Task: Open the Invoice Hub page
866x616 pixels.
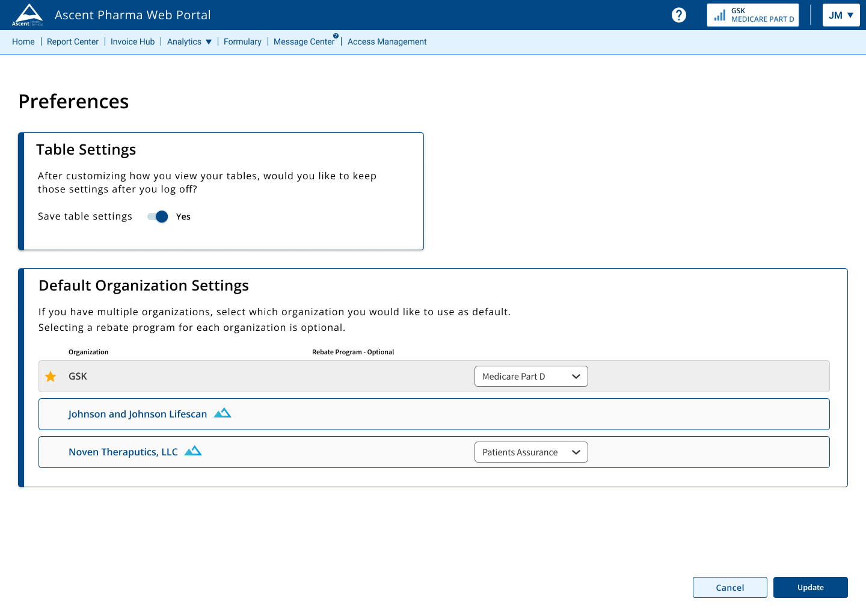Action: [132, 42]
